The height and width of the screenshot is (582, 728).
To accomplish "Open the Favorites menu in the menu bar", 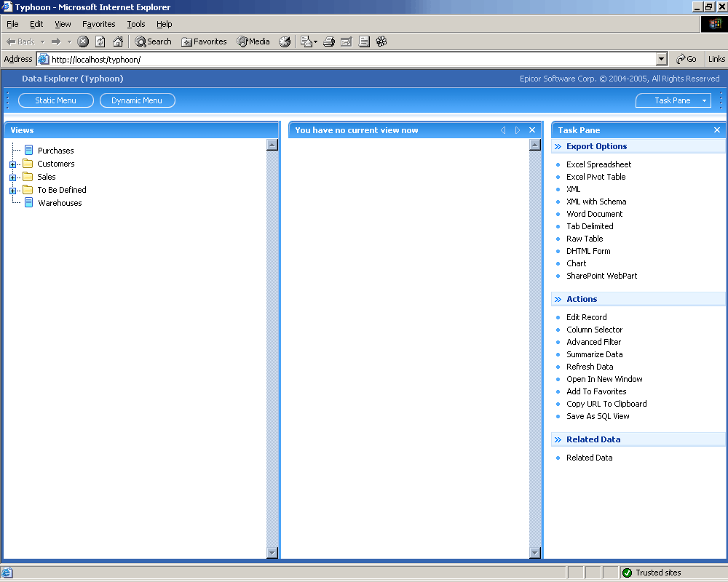I will [98, 24].
